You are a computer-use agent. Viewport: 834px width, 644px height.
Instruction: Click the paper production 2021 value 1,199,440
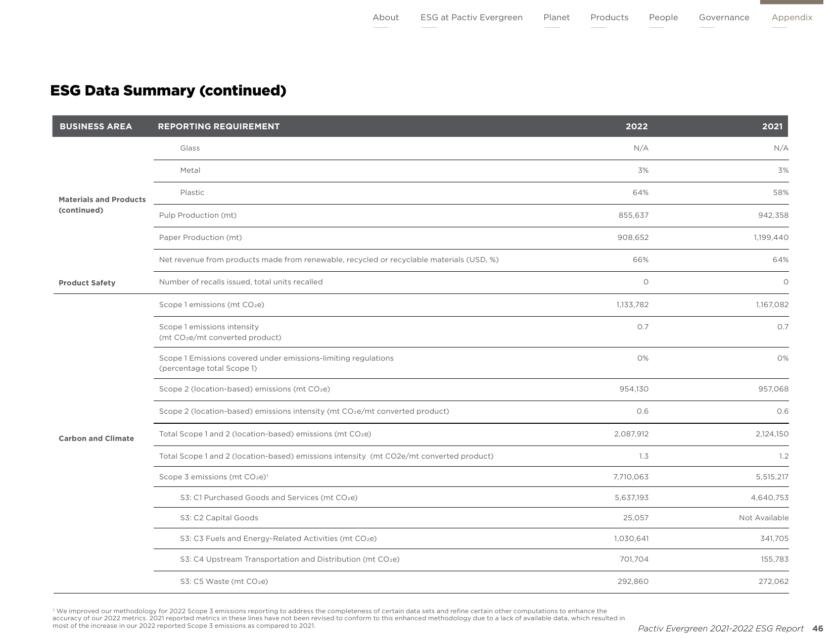coord(771,237)
